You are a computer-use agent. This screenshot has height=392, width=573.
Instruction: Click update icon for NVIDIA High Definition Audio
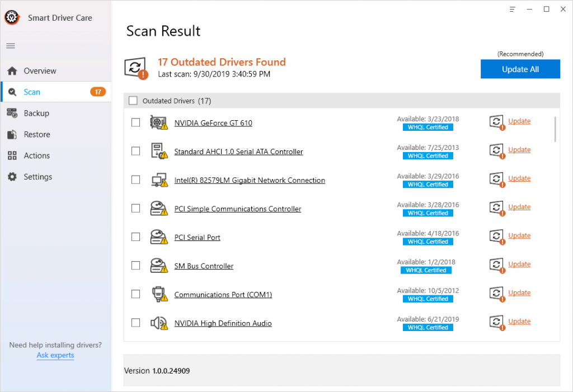pyautogui.click(x=497, y=323)
